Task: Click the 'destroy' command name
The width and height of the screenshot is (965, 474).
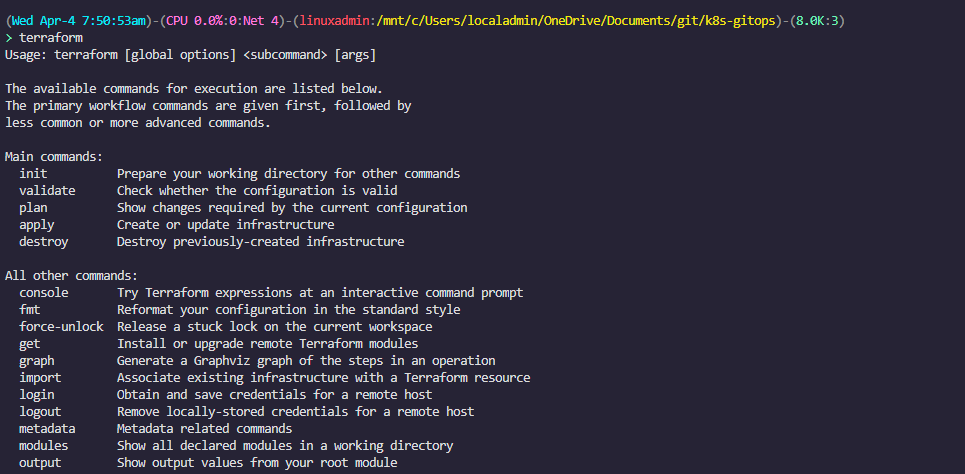Action: 44,241
